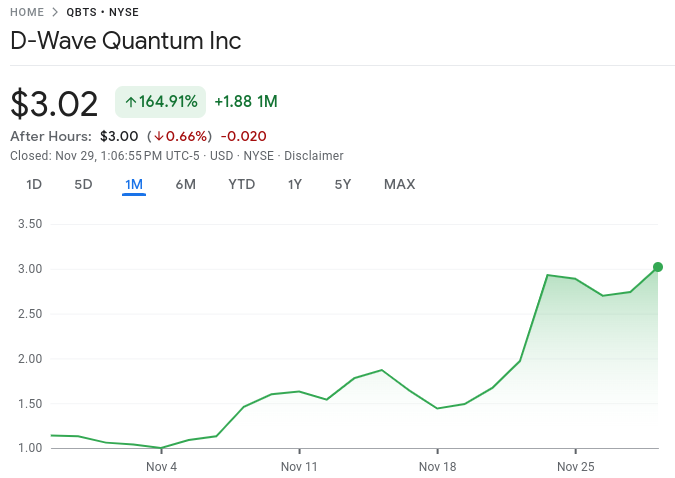
Task: Switch to the YTD range tab
Action: (x=241, y=184)
